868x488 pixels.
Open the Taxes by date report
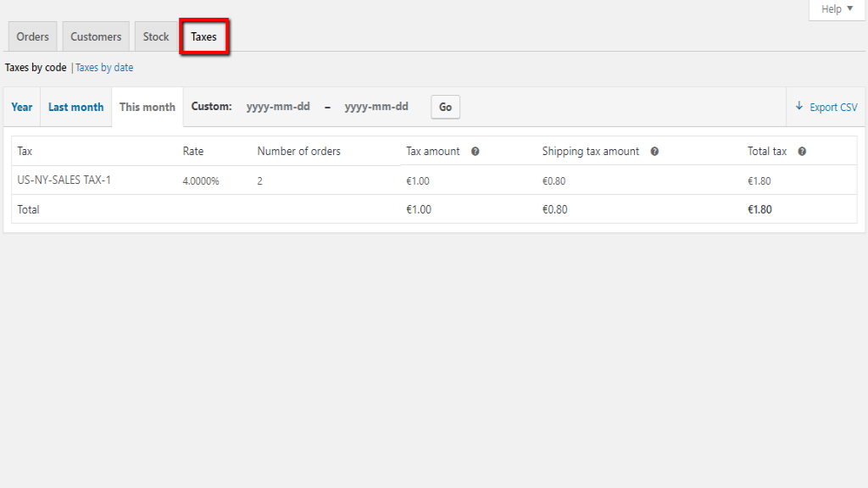[104, 68]
